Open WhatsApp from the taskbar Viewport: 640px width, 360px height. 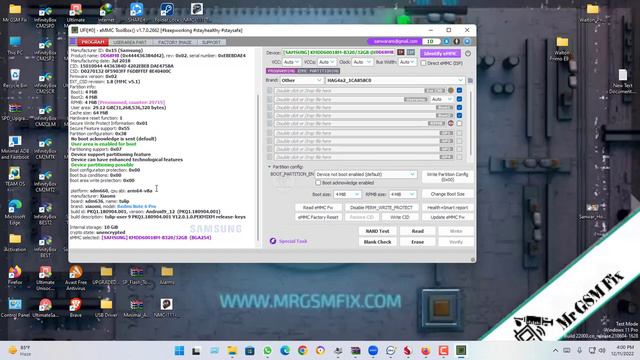[267, 351]
